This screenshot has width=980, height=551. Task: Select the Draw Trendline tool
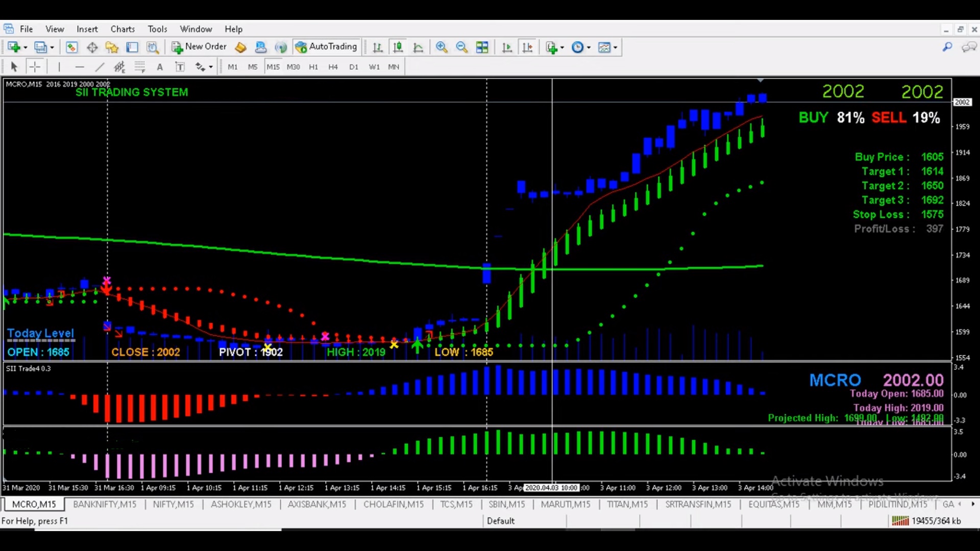(100, 67)
